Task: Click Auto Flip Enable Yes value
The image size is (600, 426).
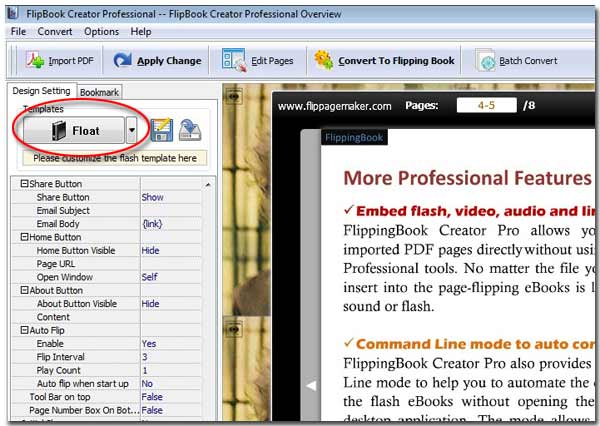Action: 149,344
